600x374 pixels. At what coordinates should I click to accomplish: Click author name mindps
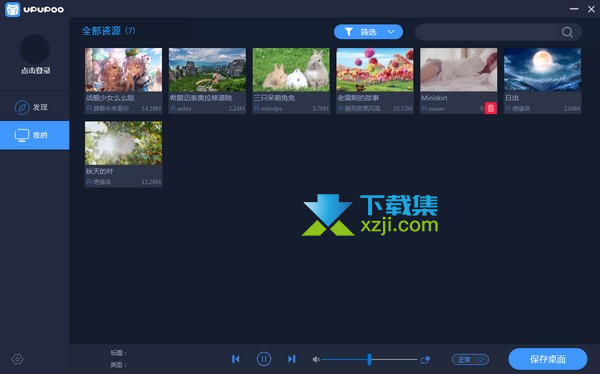pos(271,109)
